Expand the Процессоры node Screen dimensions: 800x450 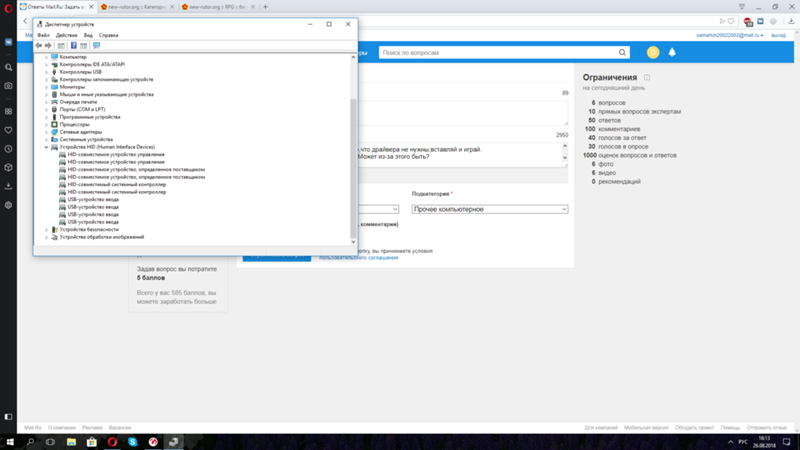pos(46,124)
